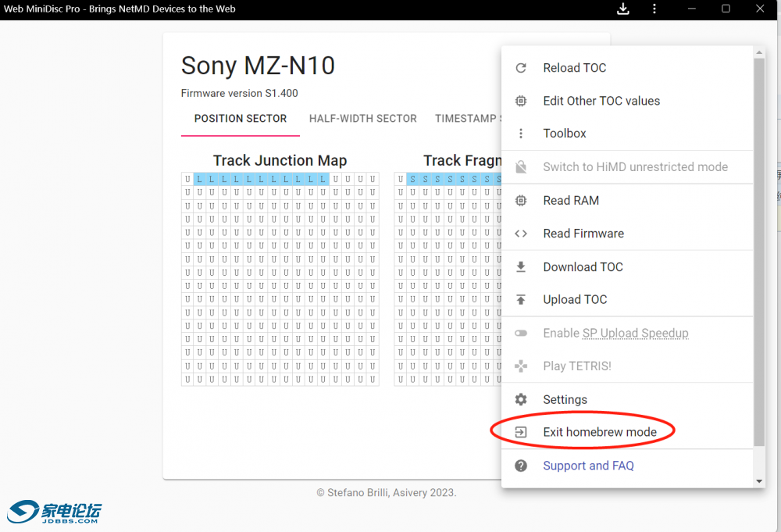Open Settings from the menu

tap(627, 399)
